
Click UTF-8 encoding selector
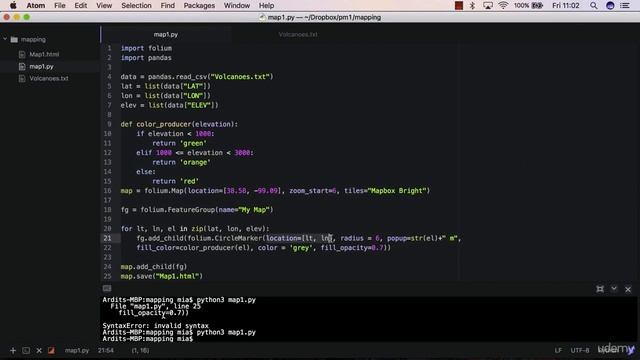(x=580, y=351)
